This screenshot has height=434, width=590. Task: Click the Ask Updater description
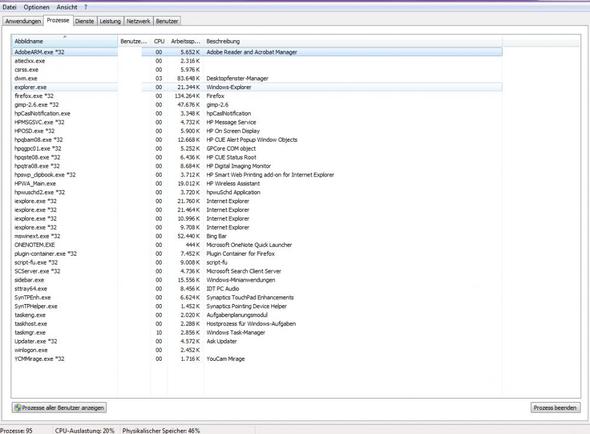222,341
